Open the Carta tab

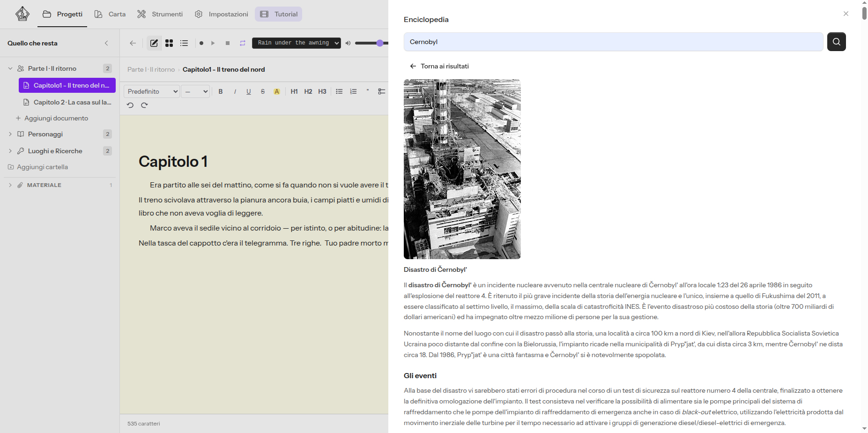pos(110,14)
